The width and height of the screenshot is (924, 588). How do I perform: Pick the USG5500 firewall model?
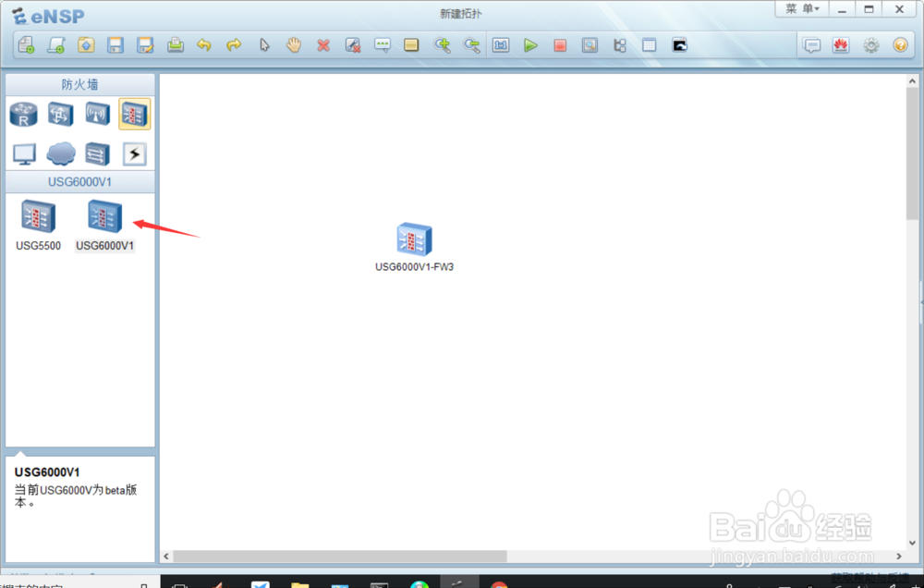[38, 225]
